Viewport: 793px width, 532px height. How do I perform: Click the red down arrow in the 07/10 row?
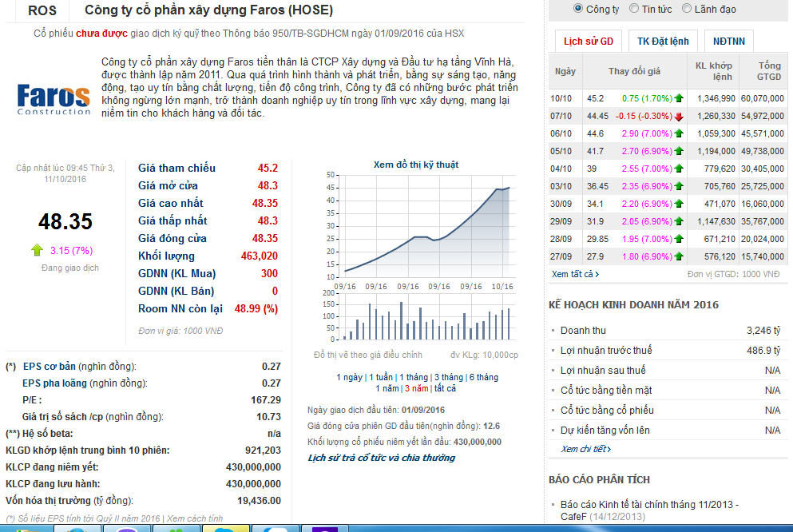click(x=679, y=117)
